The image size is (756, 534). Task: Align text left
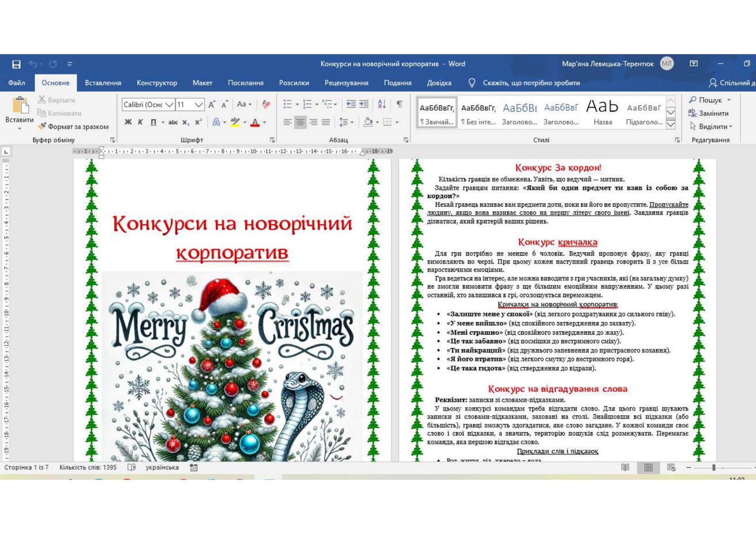coord(287,122)
